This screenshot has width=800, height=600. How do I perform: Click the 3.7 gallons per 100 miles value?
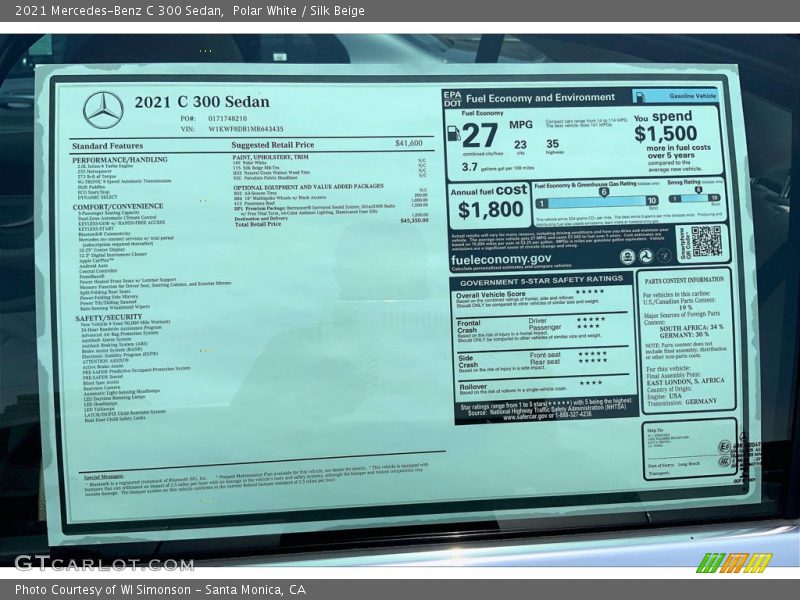click(469, 167)
